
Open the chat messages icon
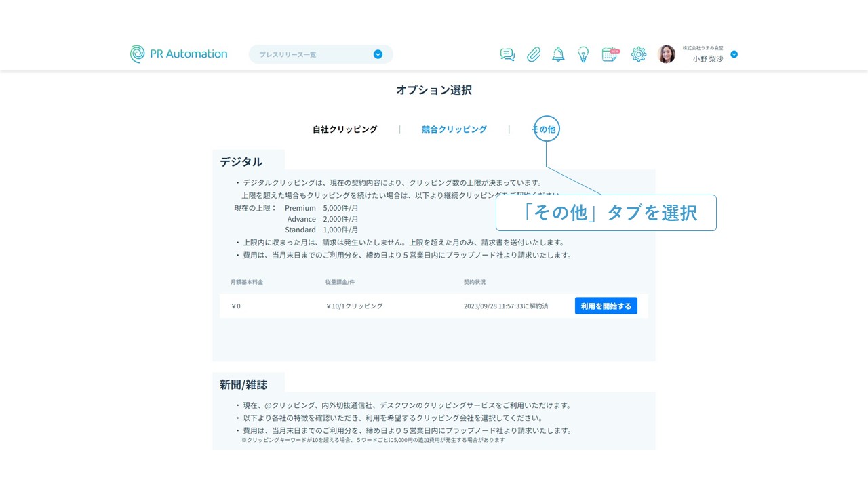pos(507,55)
